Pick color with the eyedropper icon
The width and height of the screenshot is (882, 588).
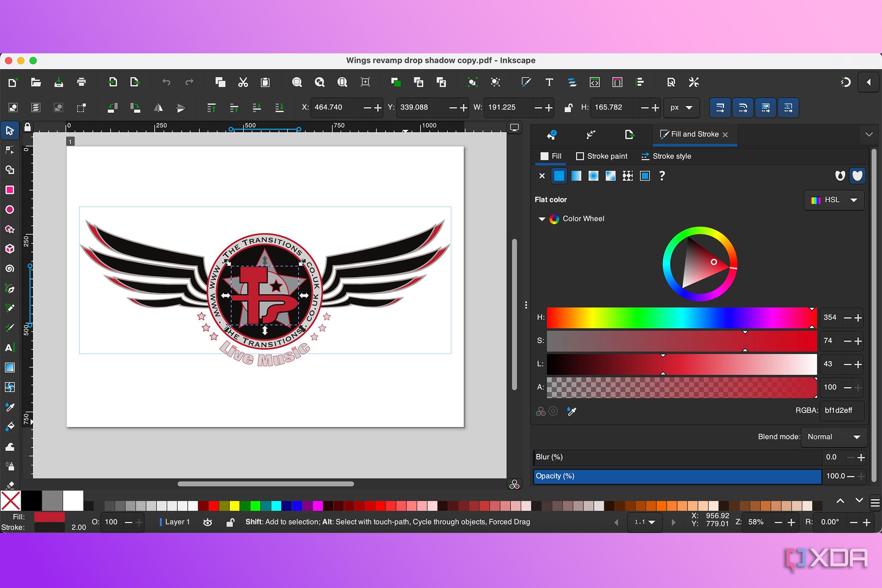click(x=571, y=411)
